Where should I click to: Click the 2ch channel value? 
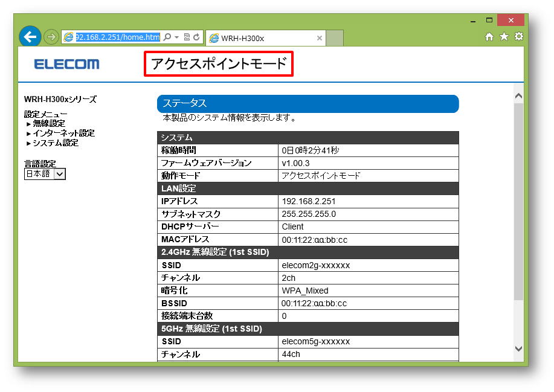coord(288,278)
